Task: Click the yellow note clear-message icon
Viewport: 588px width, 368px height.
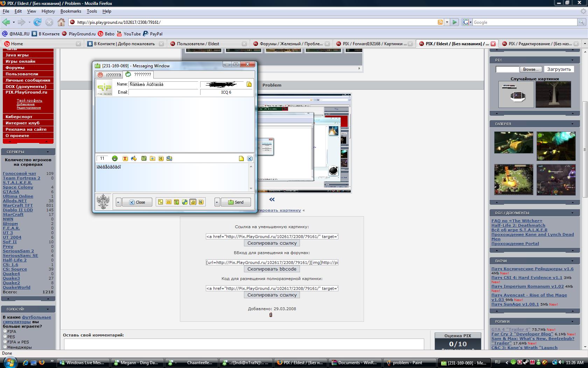Action: 241,158
